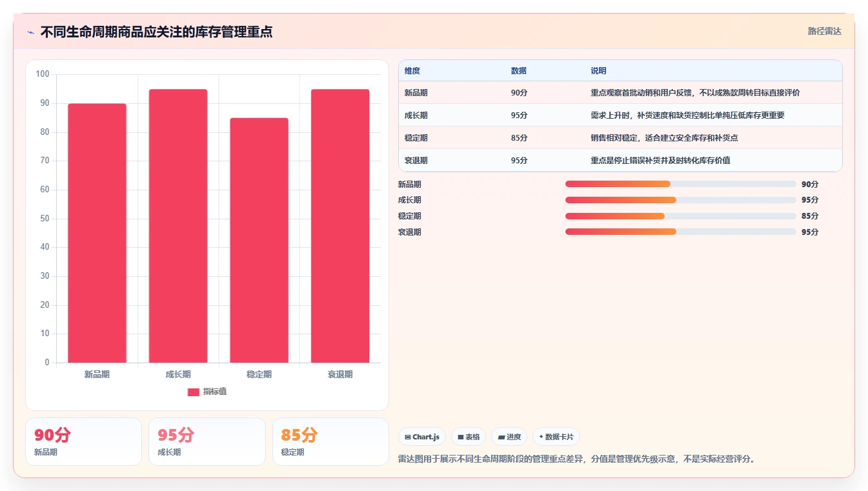Click the 新品期 90分 progress bar

[x=680, y=184]
